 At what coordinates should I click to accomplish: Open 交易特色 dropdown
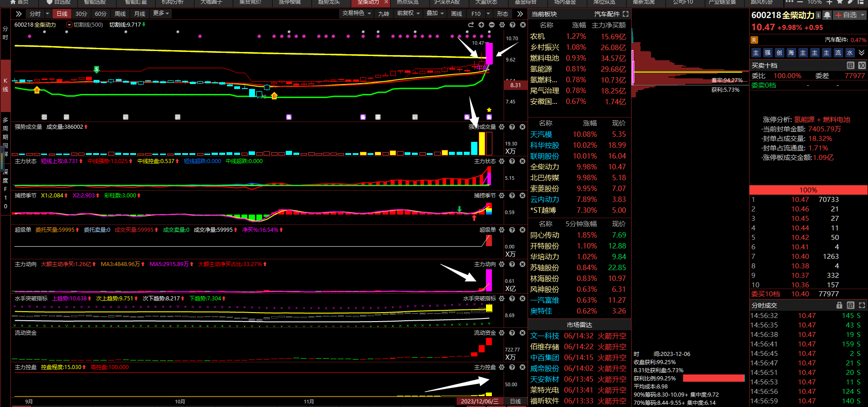coord(356,14)
